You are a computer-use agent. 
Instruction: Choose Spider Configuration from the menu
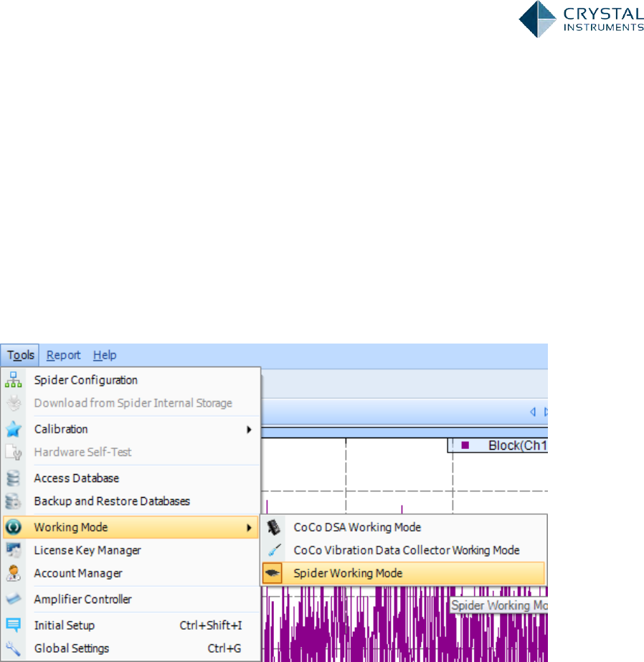point(131,380)
